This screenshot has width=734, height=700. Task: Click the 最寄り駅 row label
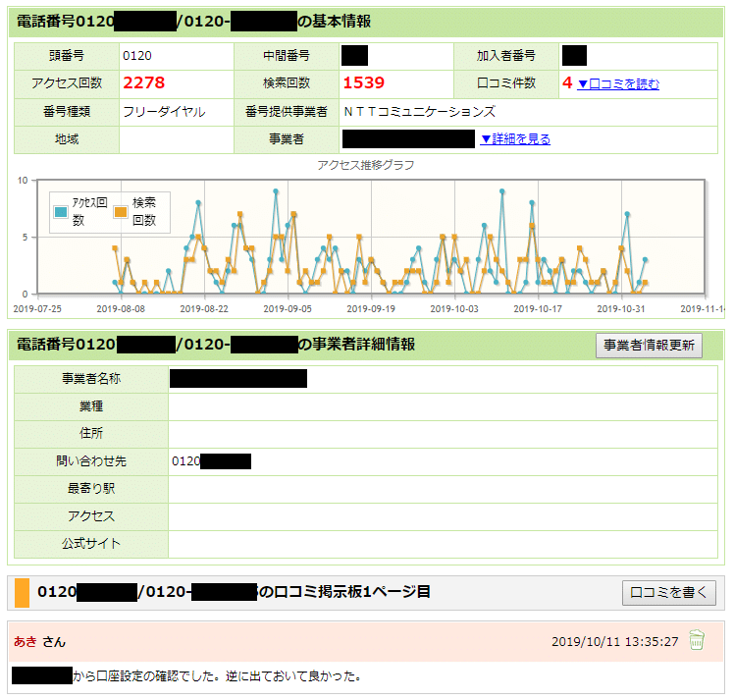coord(91,489)
